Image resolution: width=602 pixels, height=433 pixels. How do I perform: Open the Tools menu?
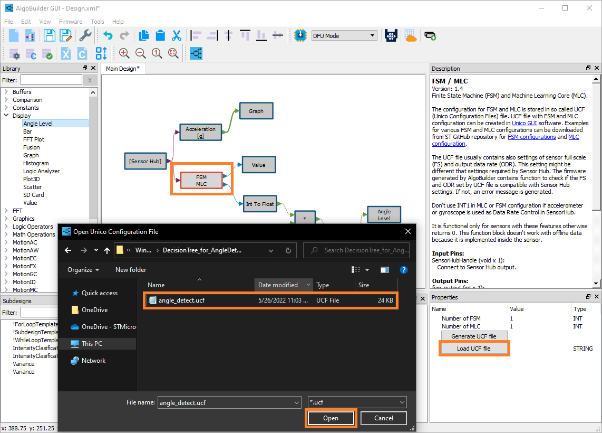click(x=96, y=20)
